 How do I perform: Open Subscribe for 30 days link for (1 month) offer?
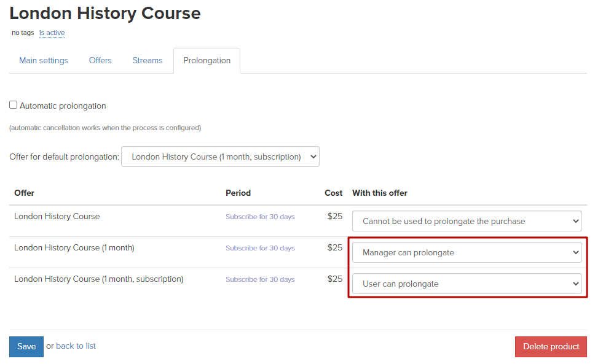coord(260,248)
